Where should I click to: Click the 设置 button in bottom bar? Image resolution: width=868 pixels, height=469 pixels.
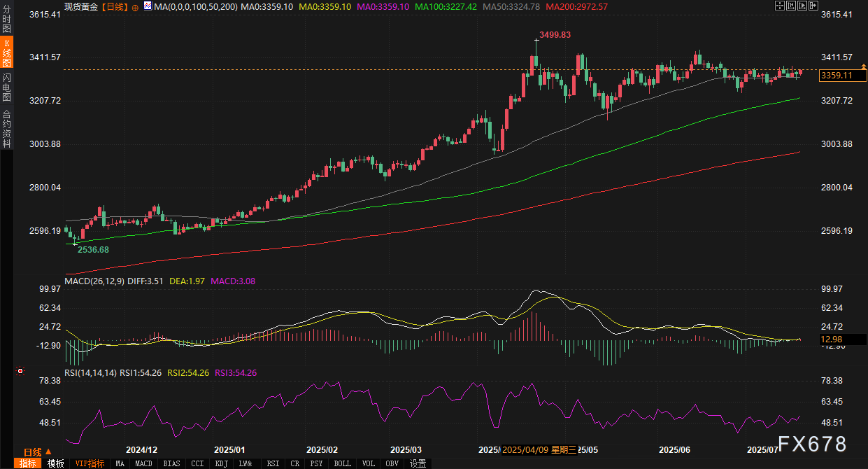pyautogui.click(x=418, y=463)
